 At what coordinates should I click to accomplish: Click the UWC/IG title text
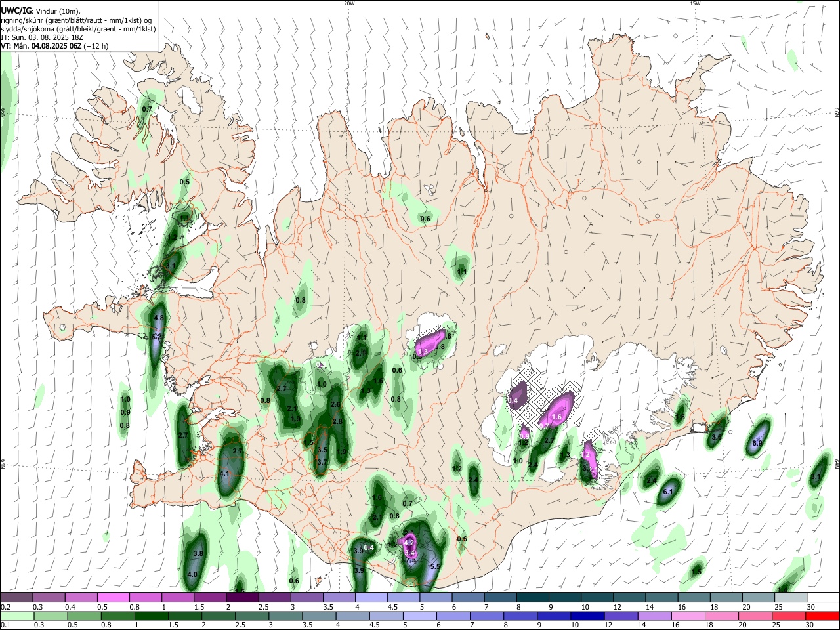pyautogui.click(x=16, y=10)
